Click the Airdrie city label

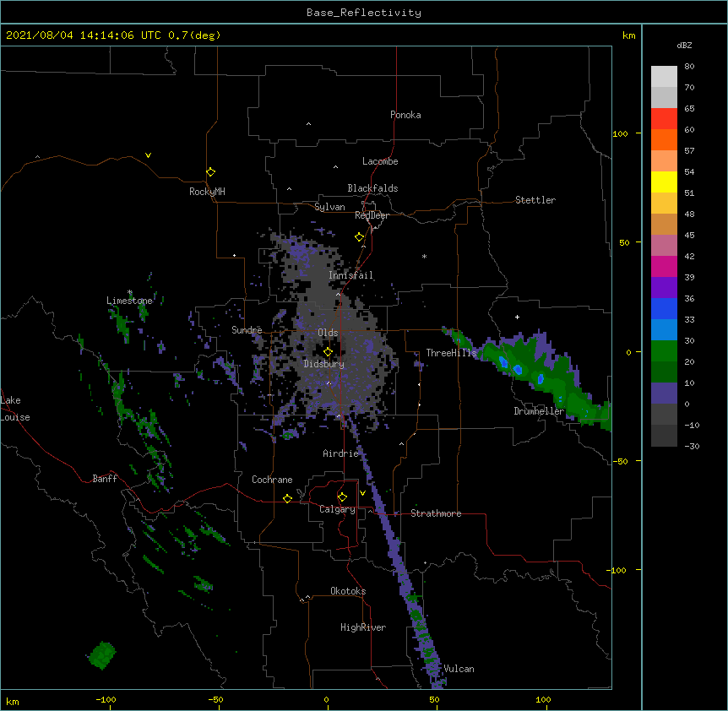point(341,453)
